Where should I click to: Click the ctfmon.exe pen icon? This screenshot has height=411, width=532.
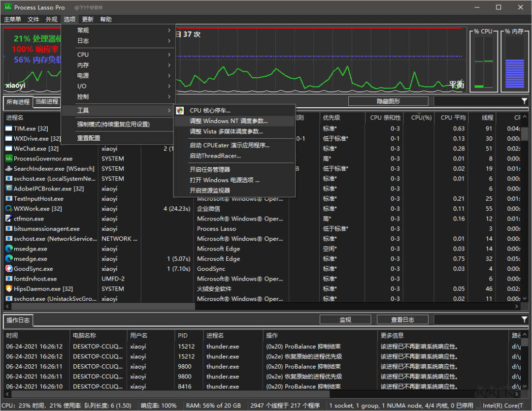[9, 219]
